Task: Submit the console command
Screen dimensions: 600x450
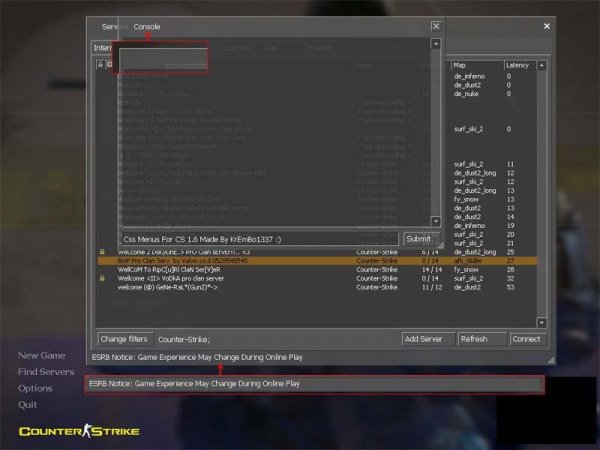Action: click(x=419, y=239)
